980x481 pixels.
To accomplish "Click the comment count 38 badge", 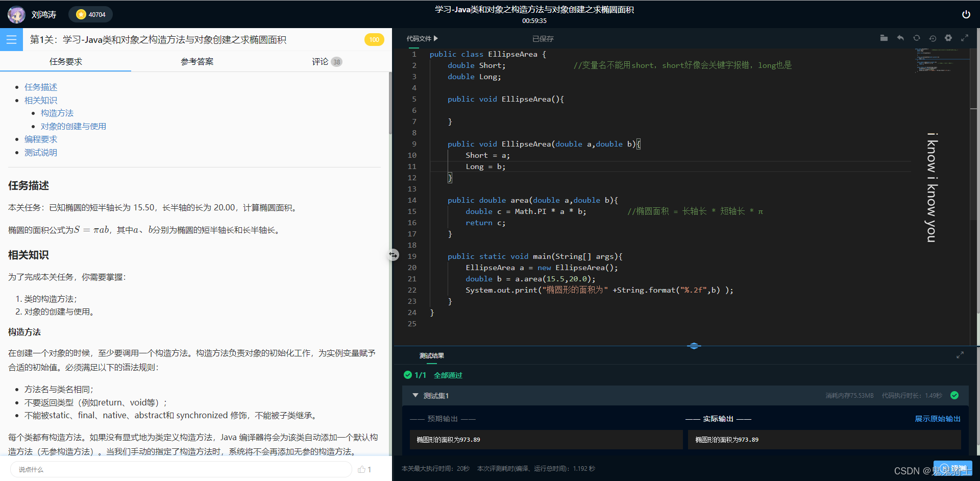I will tap(336, 62).
